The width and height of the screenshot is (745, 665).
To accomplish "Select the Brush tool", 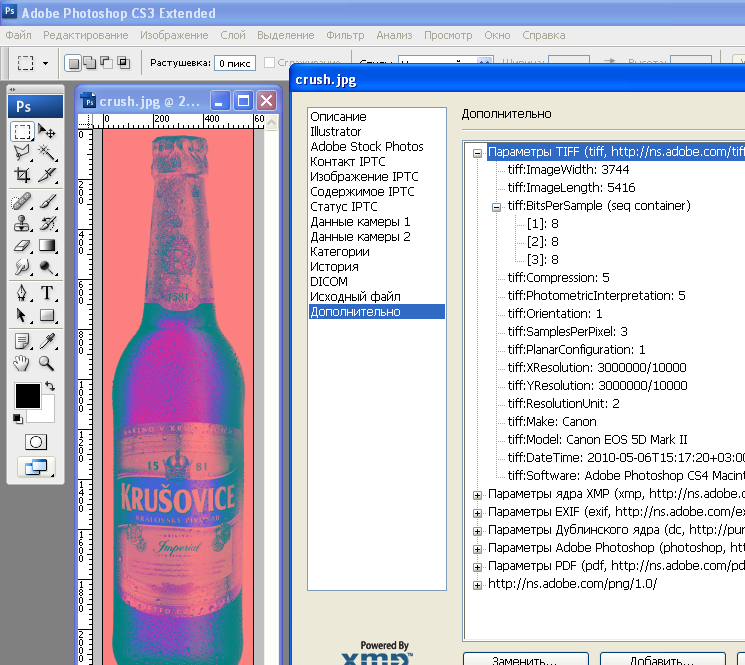I will pyautogui.click(x=47, y=201).
